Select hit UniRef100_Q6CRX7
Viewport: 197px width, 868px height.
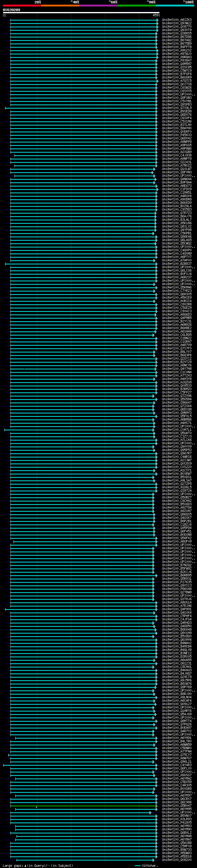tap(177, 799)
